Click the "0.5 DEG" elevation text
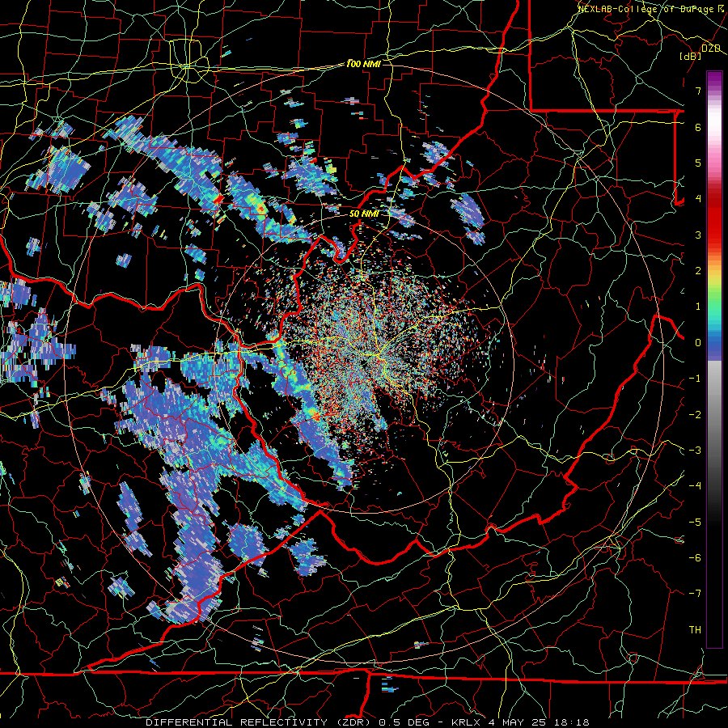This screenshot has height=728, width=728. coord(404,722)
